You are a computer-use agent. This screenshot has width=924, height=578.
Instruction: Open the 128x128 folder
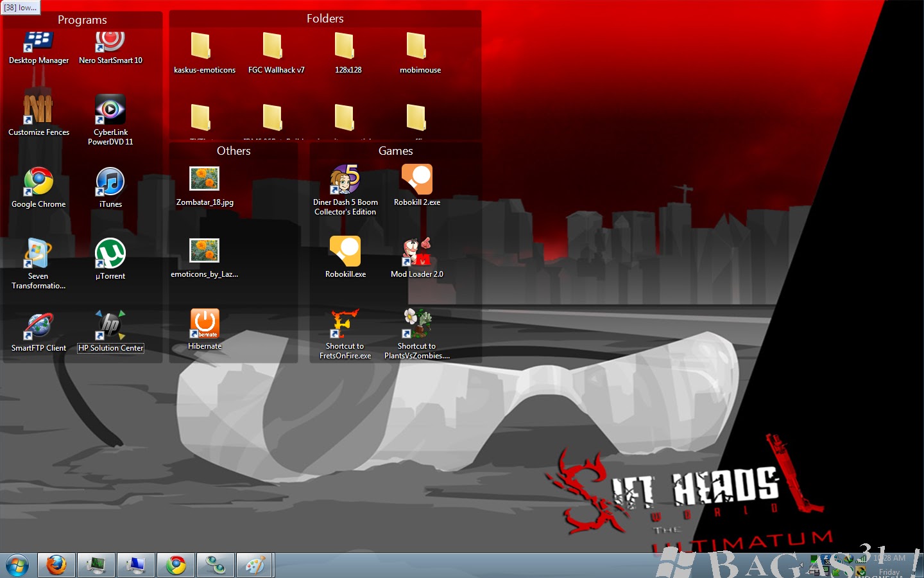(345, 46)
